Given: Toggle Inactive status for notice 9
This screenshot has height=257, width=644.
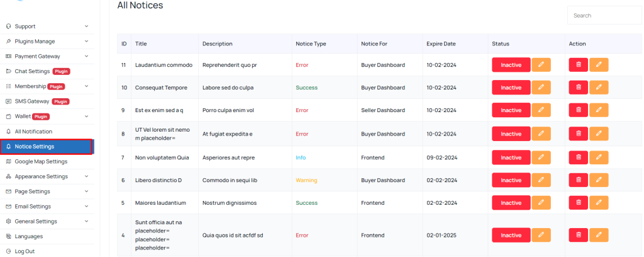Looking at the screenshot, I should click(x=511, y=110).
